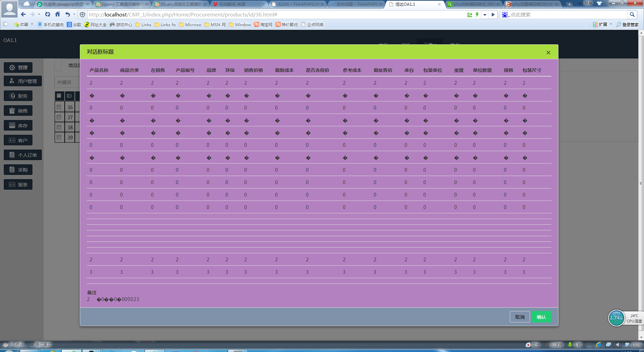644x352 pixels.
Task: Tick the checkbox for row 39
Action: pyautogui.click(x=59, y=137)
